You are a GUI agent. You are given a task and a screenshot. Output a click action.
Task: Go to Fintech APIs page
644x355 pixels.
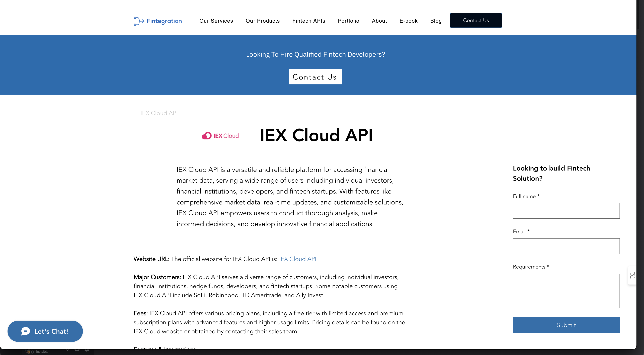pos(309,21)
